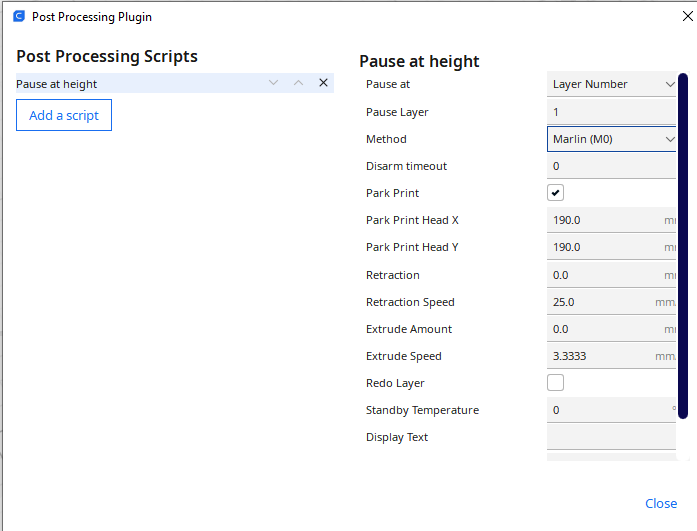697x531 pixels.
Task: Click the Close link at bottom
Action: click(x=661, y=503)
